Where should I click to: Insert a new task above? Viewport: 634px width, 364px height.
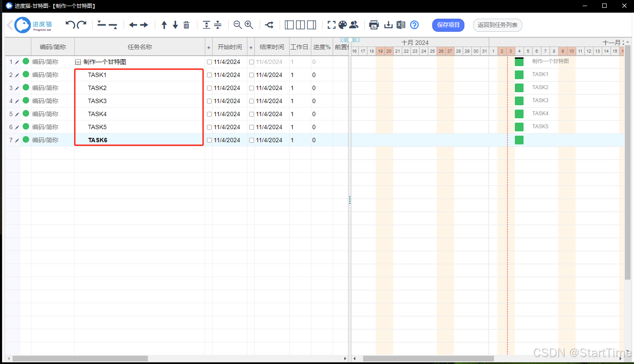102,24
